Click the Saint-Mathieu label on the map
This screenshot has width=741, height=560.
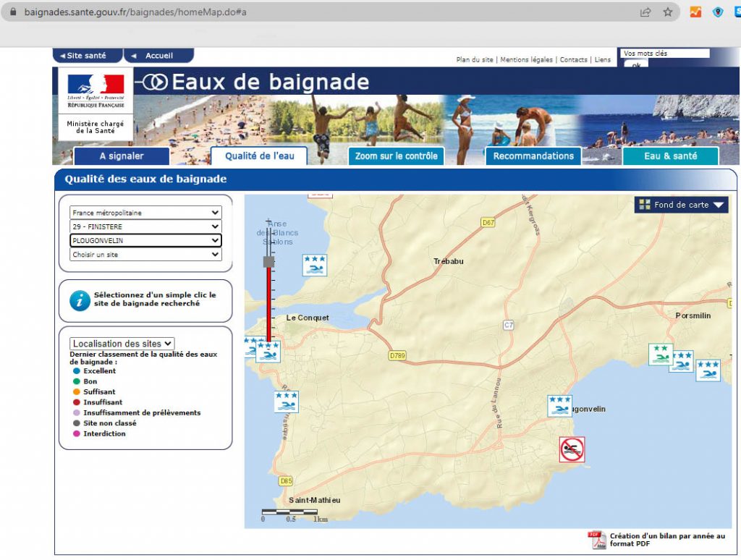[315, 500]
